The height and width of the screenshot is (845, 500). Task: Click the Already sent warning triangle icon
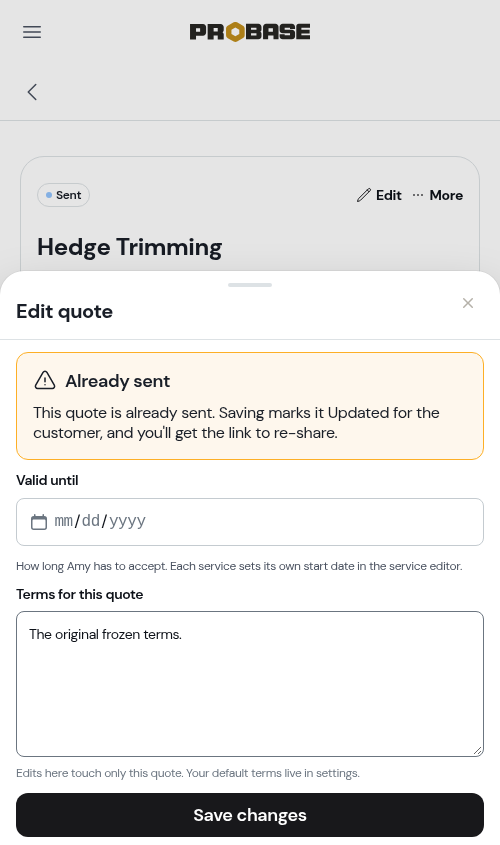click(x=45, y=380)
